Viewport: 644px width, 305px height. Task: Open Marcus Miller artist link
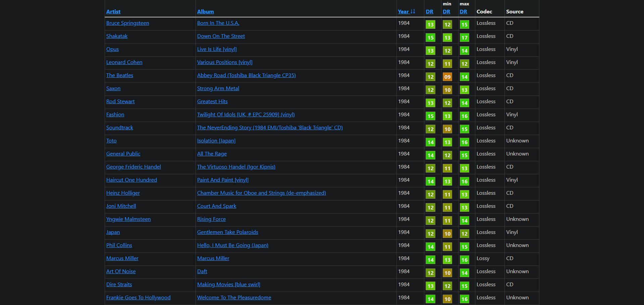point(122,258)
